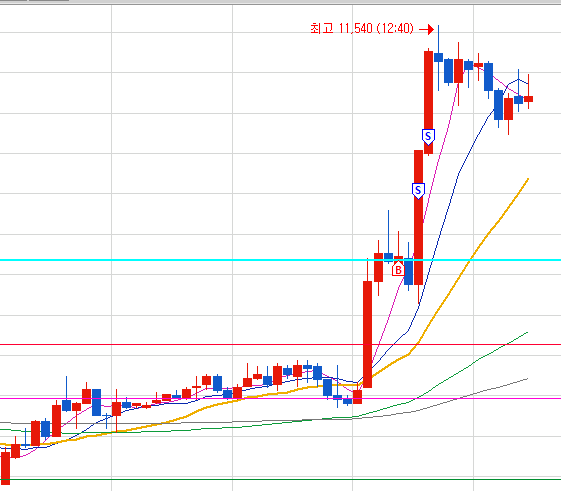This screenshot has width=561, height=491.
Task: Click the green moving average line's right end
Action: (x=527, y=333)
